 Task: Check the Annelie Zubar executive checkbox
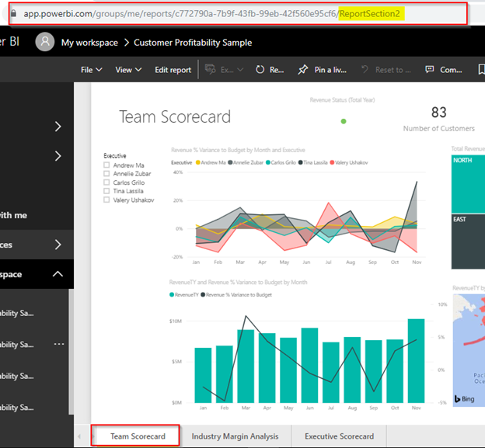pos(106,174)
